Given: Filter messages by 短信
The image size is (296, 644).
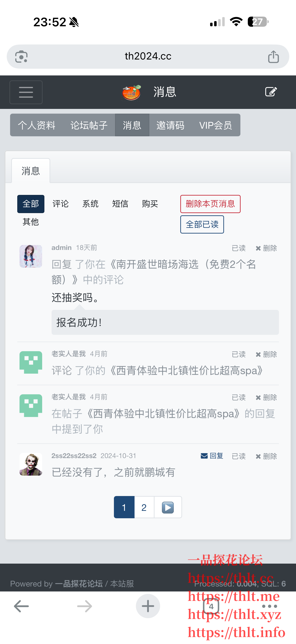Looking at the screenshot, I should click(120, 204).
